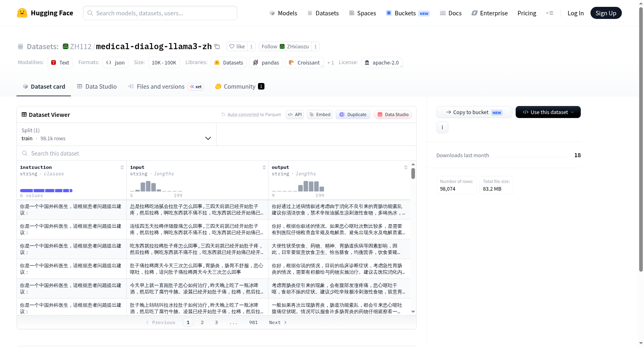Open the Text modality tag
The image size is (644, 347).
pos(60,62)
